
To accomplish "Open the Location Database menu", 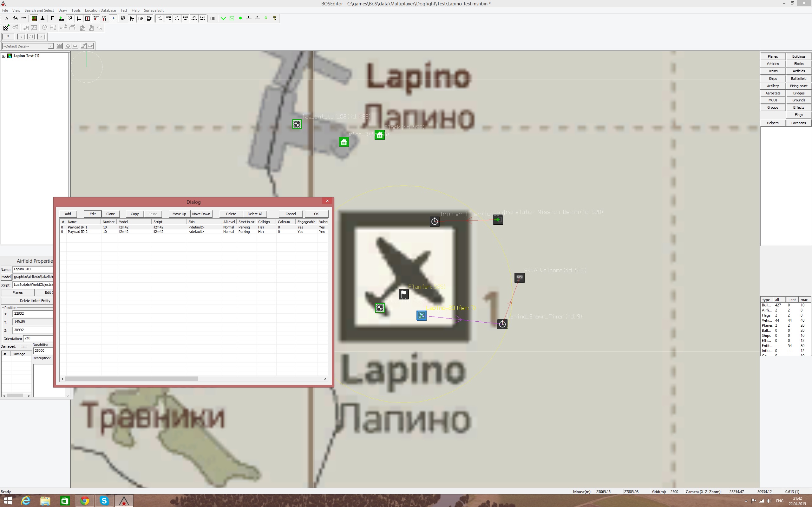I will (100, 10).
